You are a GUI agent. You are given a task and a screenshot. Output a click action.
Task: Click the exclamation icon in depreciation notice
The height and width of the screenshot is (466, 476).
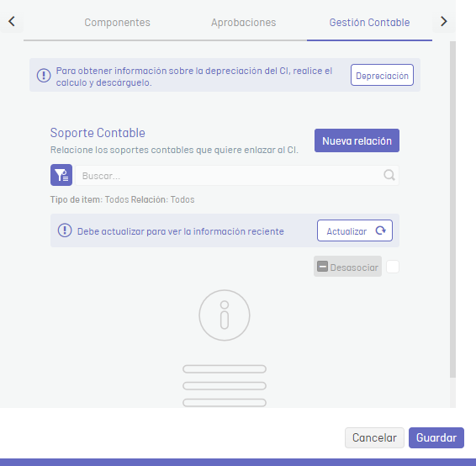coord(44,76)
